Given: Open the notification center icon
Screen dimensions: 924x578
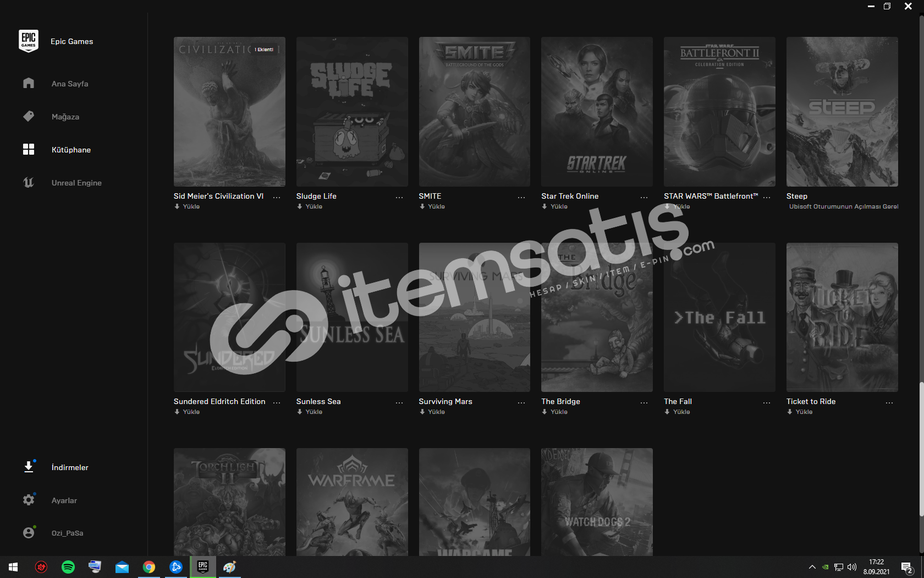Looking at the screenshot, I should coord(907,567).
